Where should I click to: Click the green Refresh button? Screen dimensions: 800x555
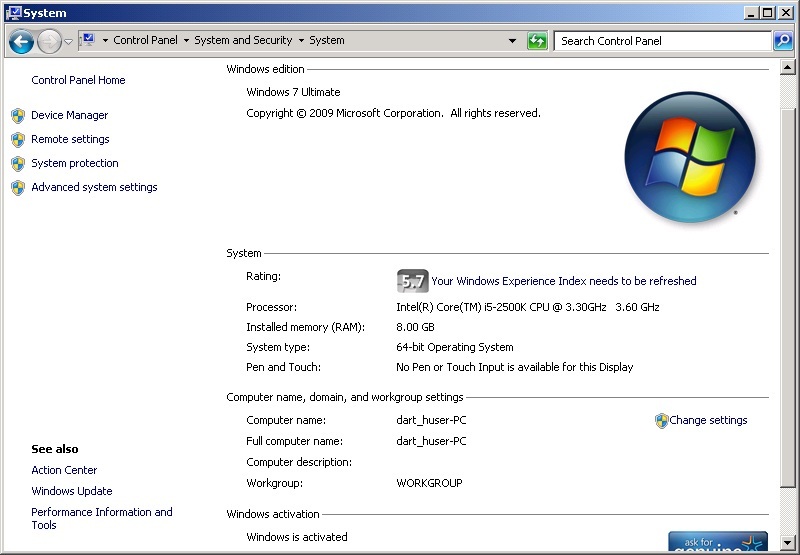[x=537, y=41]
